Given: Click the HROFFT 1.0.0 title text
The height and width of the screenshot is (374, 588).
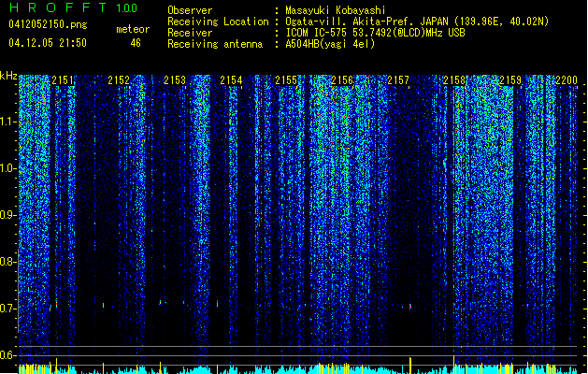Looking at the screenshot, I should [x=73, y=7].
